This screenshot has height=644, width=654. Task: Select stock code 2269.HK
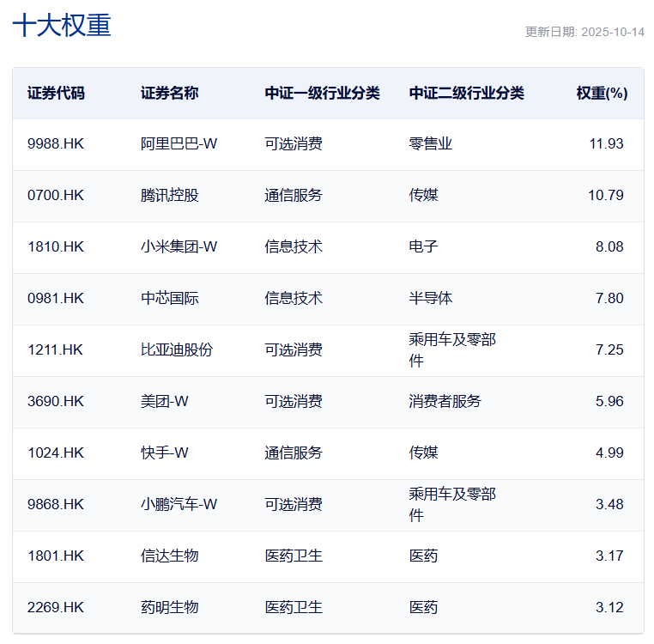click(x=56, y=608)
